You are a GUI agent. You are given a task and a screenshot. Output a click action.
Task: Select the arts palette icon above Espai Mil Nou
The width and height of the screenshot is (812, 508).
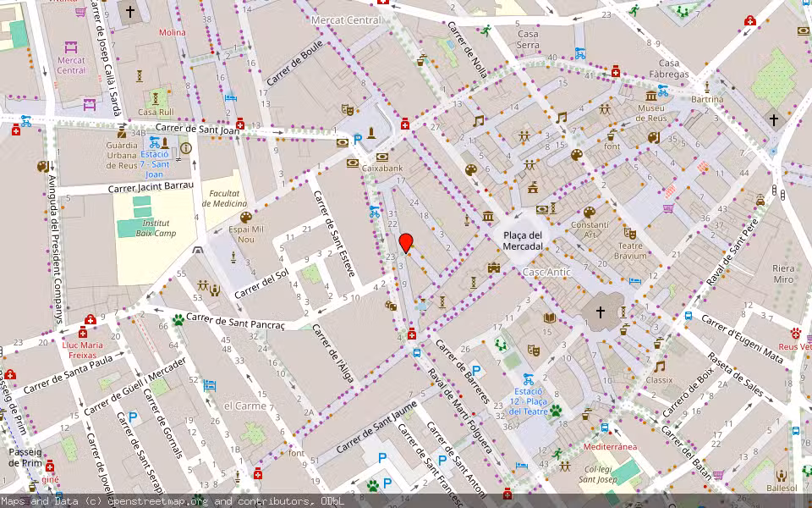pyautogui.click(x=246, y=217)
